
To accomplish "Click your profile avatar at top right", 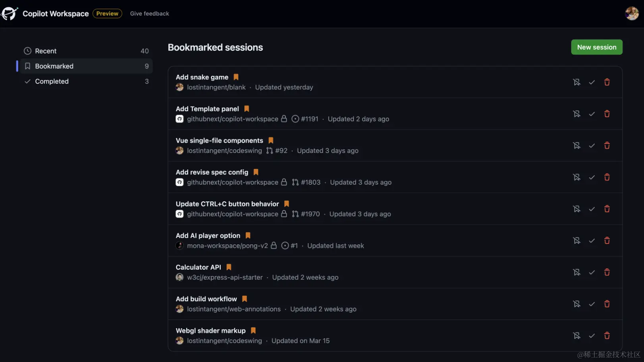I will coord(631,13).
